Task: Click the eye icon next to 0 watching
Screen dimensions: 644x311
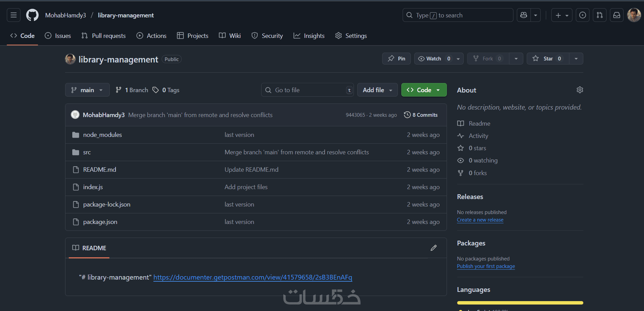Action: [461, 160]
